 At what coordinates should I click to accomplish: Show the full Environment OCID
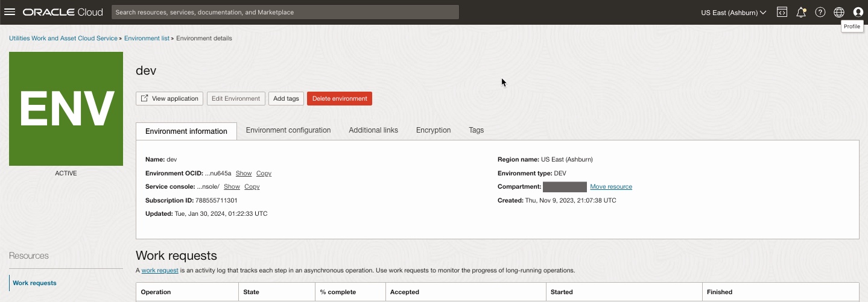(x=244, y=173)
